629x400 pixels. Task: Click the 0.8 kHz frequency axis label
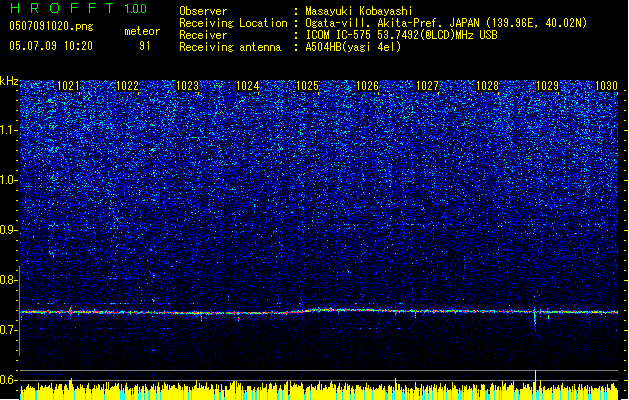8,280
